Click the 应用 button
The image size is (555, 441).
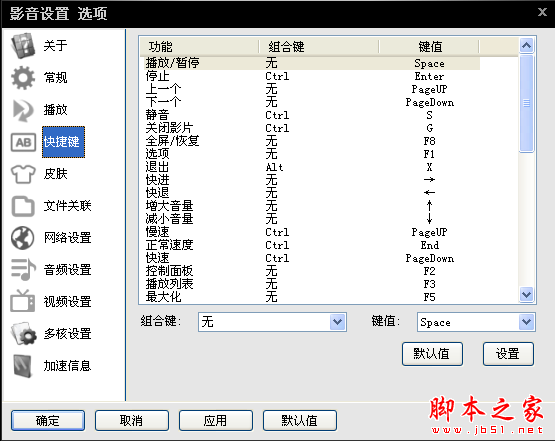(216, 420)
